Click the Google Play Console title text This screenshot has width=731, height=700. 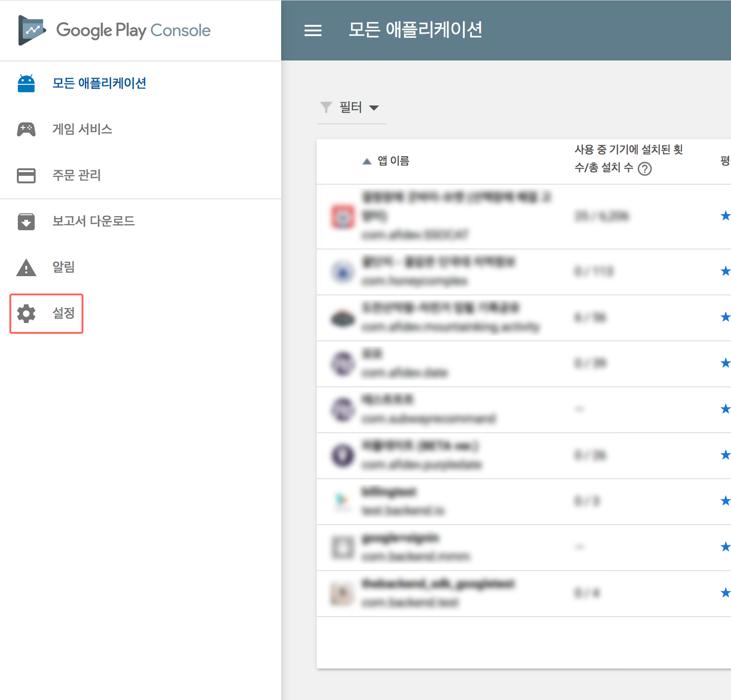click(134, 30)
